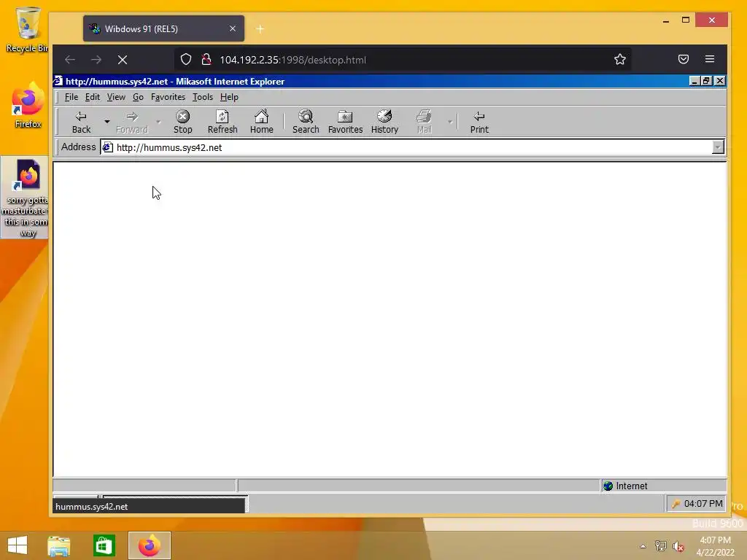Viewport: 747px width, 560px height.
Task: Click the Internet Explorer address input field
Action: (x=413, y=147)
